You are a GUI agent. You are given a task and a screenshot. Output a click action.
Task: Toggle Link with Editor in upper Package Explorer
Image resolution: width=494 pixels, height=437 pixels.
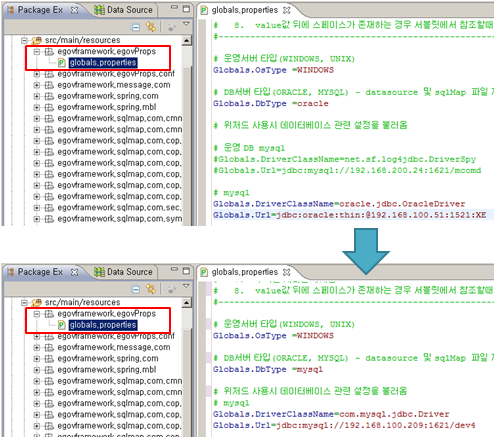tap(151, 27)
